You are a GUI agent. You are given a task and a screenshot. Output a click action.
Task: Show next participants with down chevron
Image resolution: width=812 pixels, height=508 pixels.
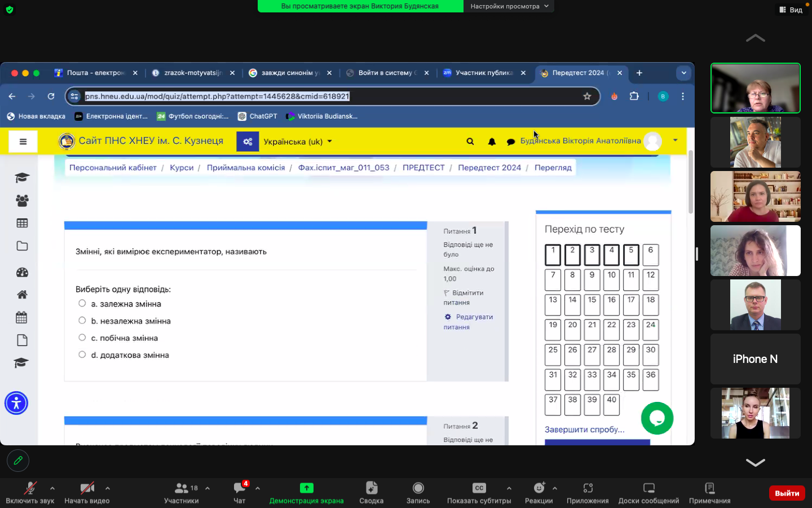(755, 462)
